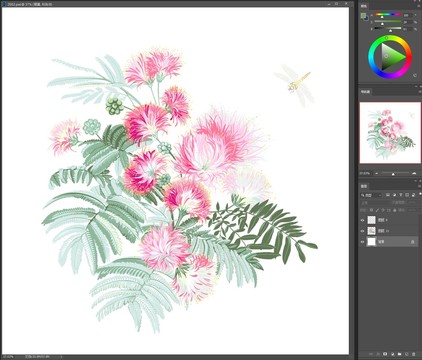Click the brightness slider bar in Color panel
Image resolution: width=422 pixels, height=360 pixels.
click(388, 28)
